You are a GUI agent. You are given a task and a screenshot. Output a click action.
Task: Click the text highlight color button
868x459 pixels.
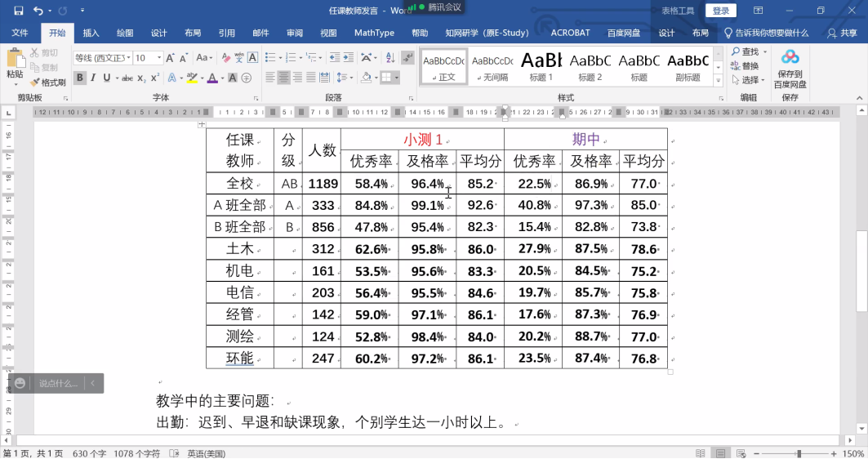[x=191, y=78]
